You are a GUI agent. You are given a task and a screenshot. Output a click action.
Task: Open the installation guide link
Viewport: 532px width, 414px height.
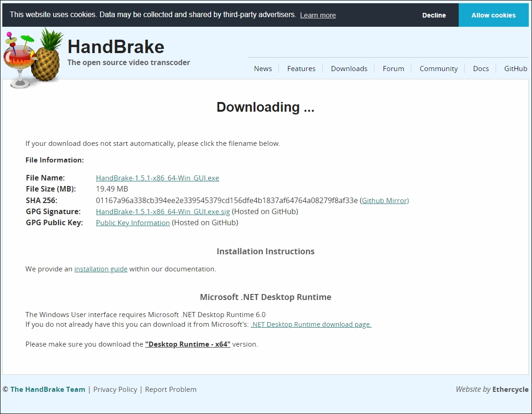(101, 269)
